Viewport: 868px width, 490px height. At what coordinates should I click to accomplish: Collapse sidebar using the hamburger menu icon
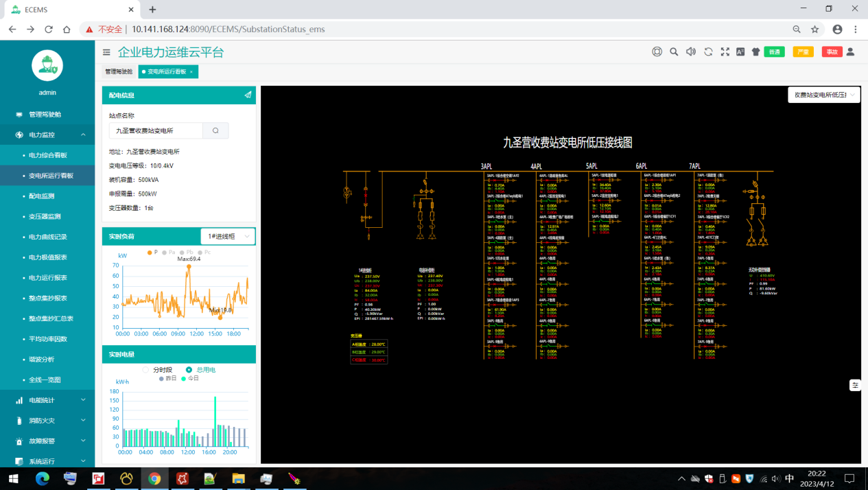click(x=106, y=52)
